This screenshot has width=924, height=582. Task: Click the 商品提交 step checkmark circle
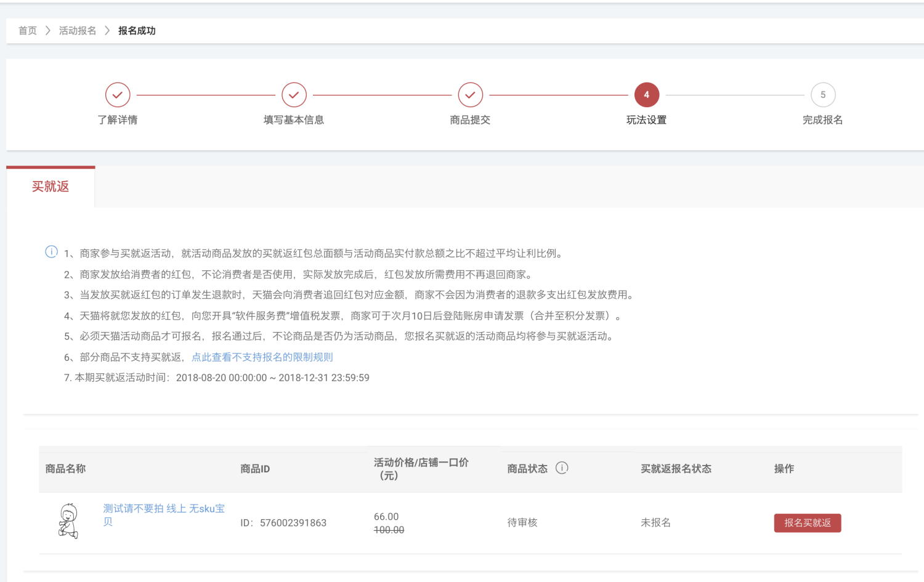tap(470, 95)
